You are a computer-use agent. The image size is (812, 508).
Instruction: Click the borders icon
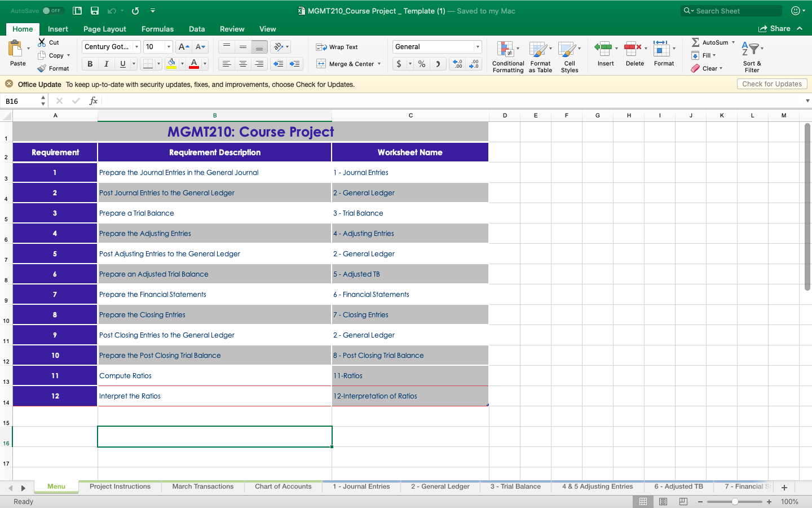pos(148,64)
